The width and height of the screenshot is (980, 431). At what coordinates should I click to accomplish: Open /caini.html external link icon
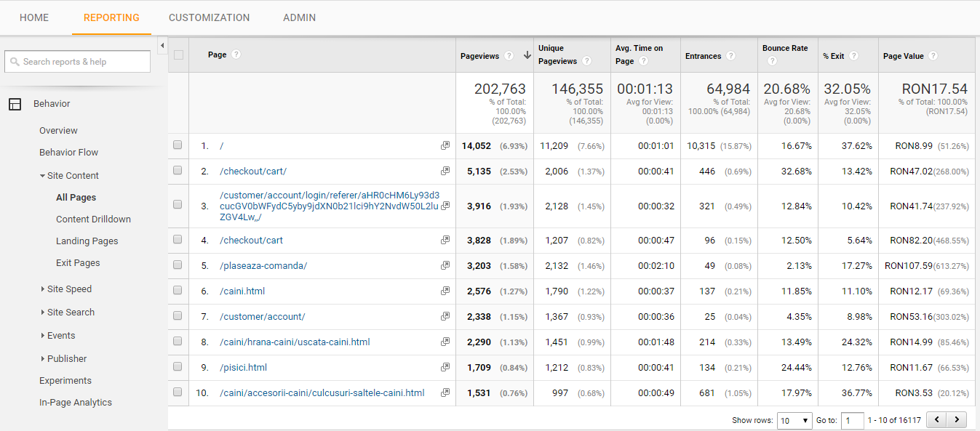pos(445,291)
